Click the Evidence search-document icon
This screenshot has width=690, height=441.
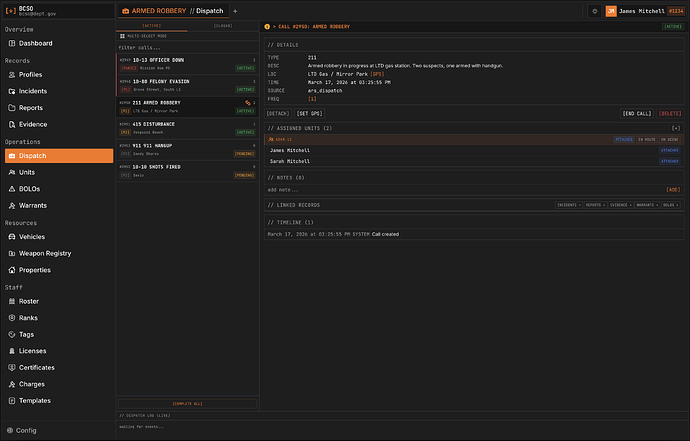point(12,125)
